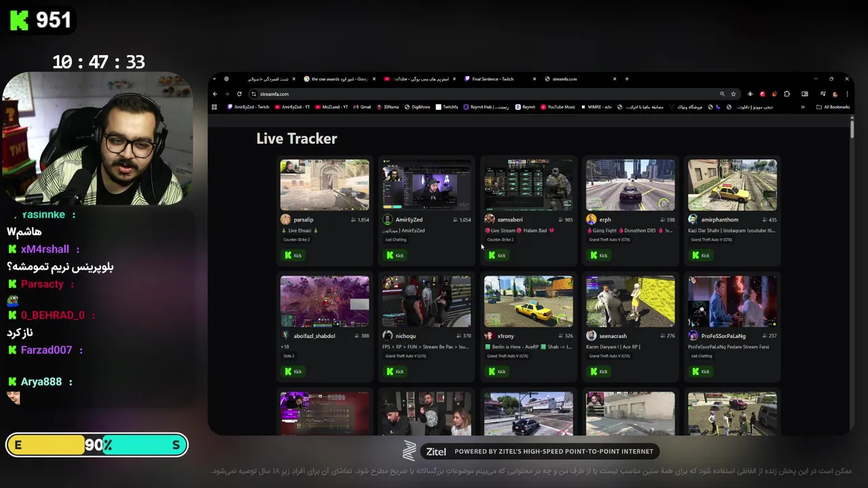Click the Kick badge on samsaberi card

[497, 256]
